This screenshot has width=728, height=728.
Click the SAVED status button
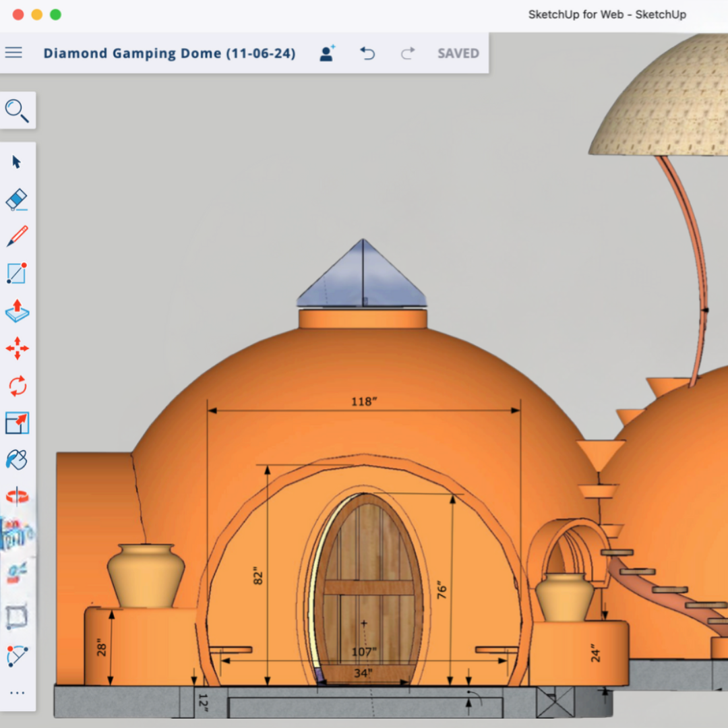pos(458,53)
